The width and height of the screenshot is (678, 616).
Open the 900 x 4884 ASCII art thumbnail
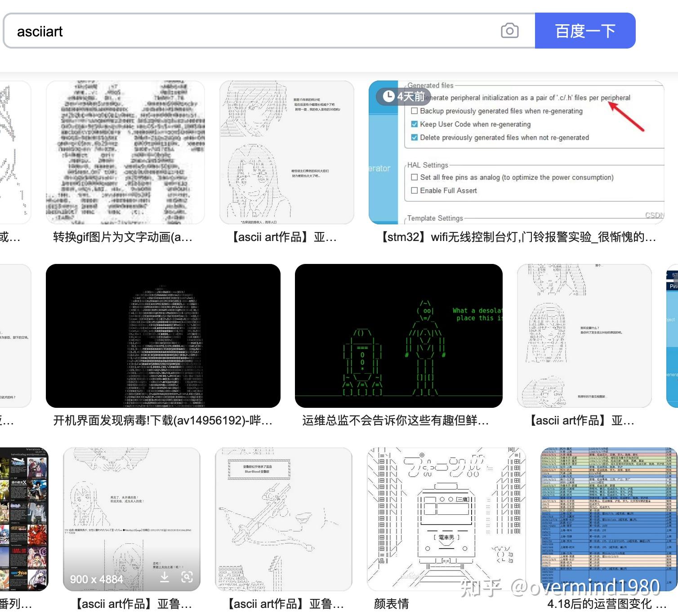coord(132,519)
